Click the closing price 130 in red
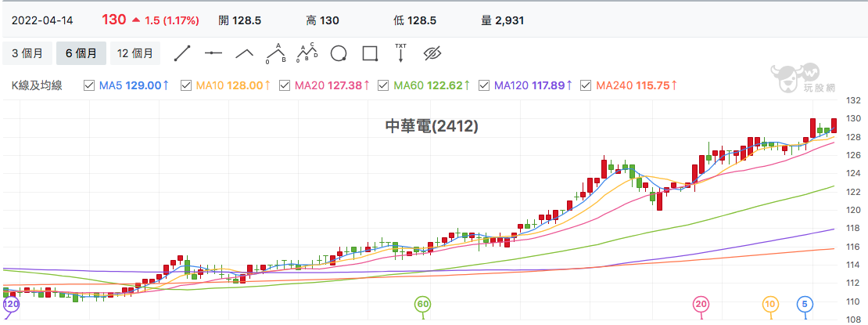Image resolution: width=868 pixels, height=325 pixels. 113,20
